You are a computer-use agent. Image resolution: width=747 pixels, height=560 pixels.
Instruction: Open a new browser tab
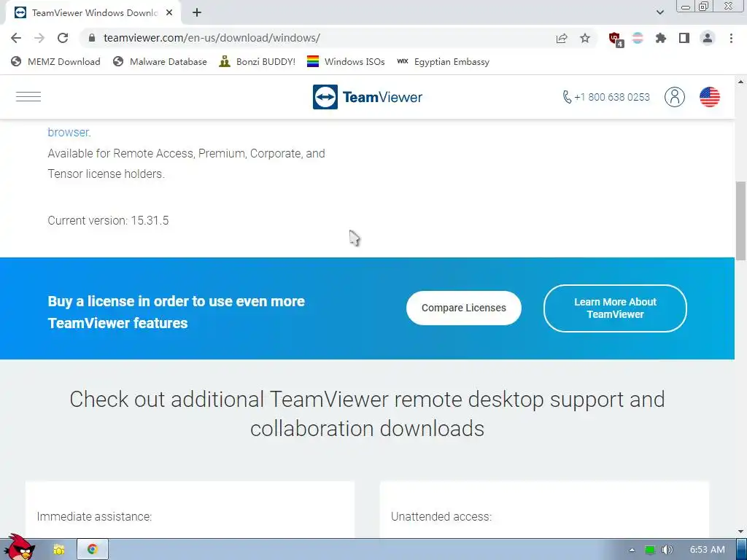tap(197, 13)
